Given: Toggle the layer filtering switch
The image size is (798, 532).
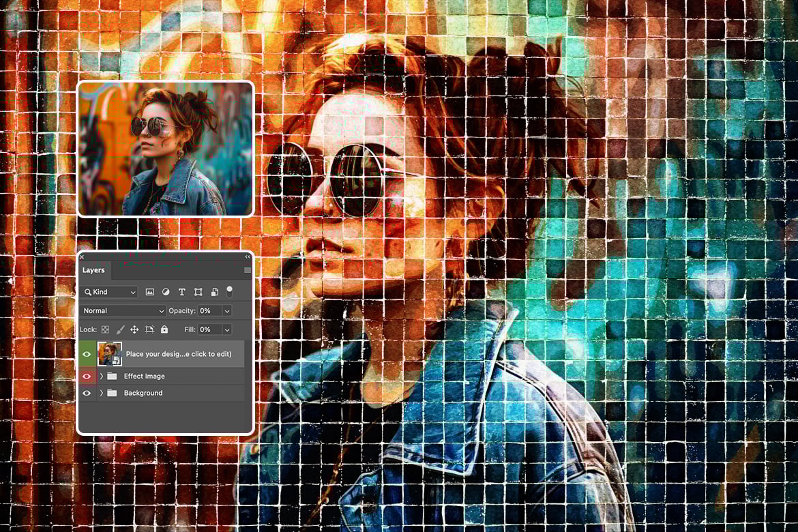Looking at the screenshot, I should coord(230,292).
